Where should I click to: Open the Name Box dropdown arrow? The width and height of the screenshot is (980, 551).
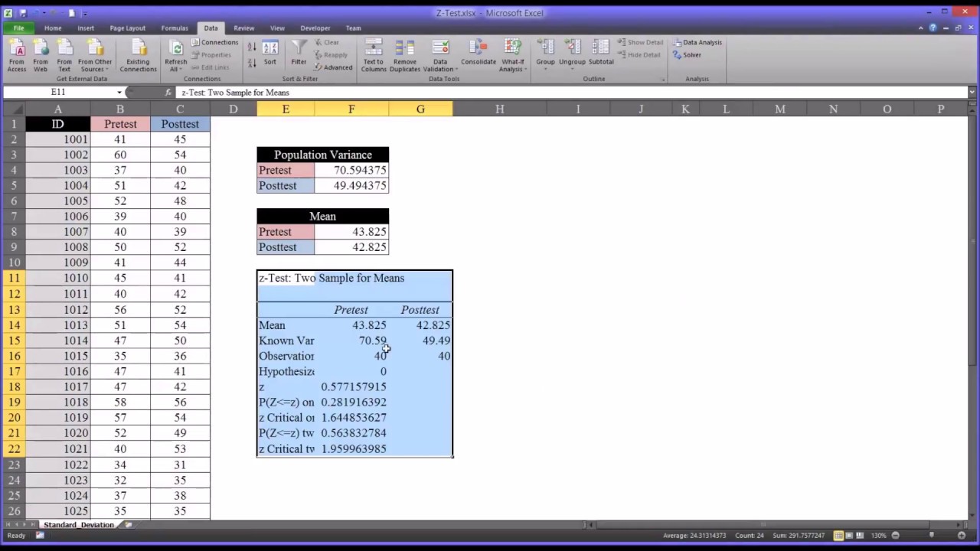click(x=119, y=93)
